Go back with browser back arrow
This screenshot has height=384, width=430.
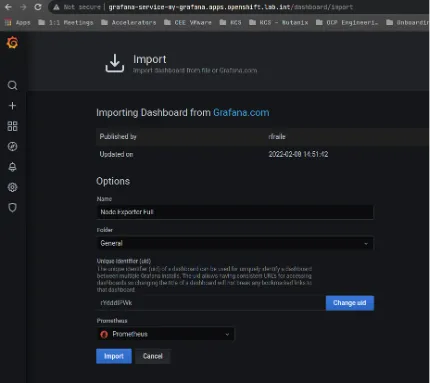(8, 7)
